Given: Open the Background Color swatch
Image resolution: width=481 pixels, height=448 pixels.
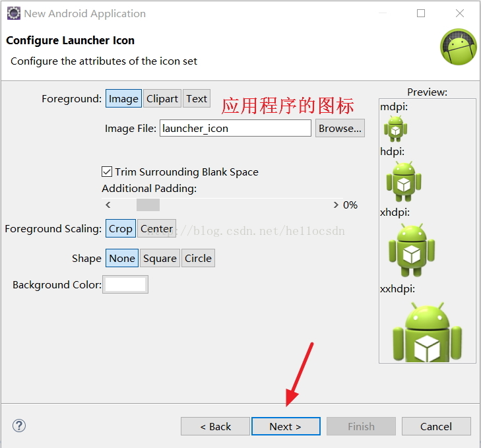Looking at the screenshot, I should (125, 284).
